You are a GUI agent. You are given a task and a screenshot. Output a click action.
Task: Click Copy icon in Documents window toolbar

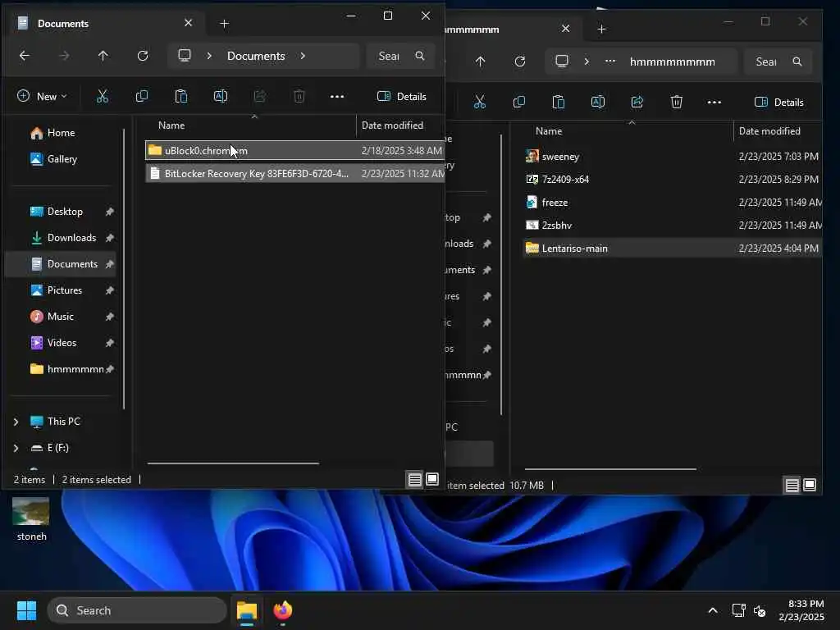click(x=142, y=97)
